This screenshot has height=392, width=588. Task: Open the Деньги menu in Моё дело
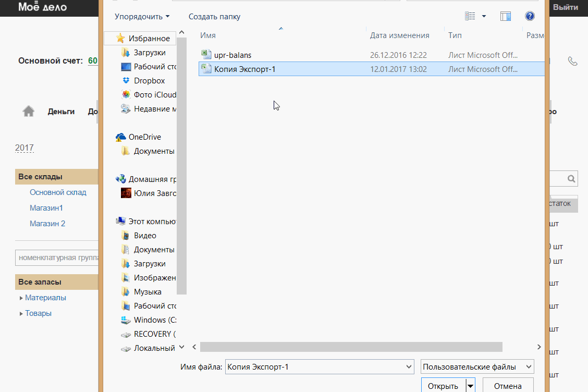[x=61, y=112]
